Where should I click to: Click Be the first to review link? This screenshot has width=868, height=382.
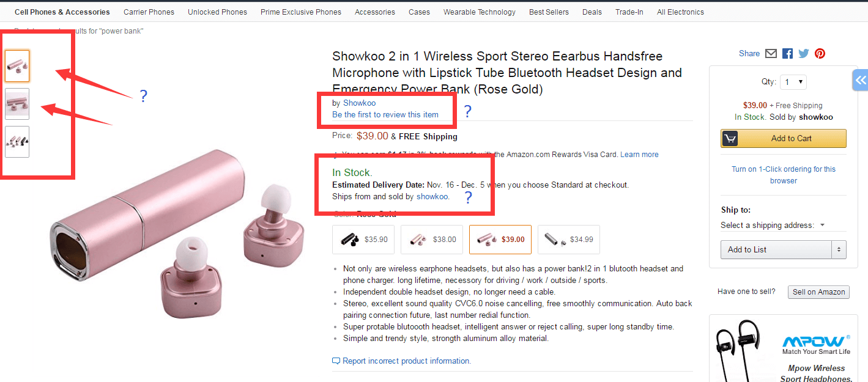[x=385, y=114]
